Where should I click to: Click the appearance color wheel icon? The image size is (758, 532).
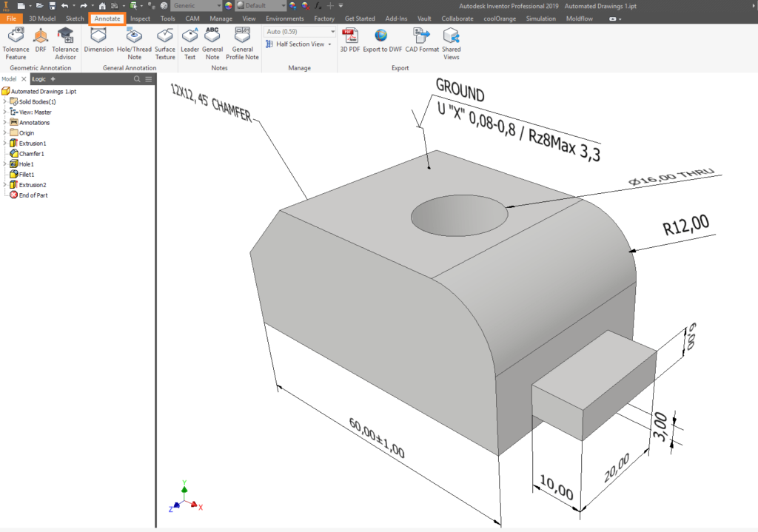point(228,6)
